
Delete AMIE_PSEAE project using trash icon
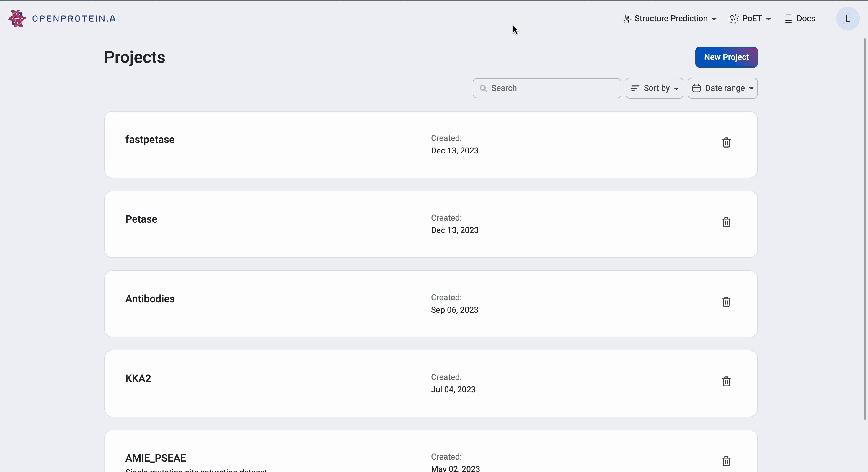click(726, 461)
